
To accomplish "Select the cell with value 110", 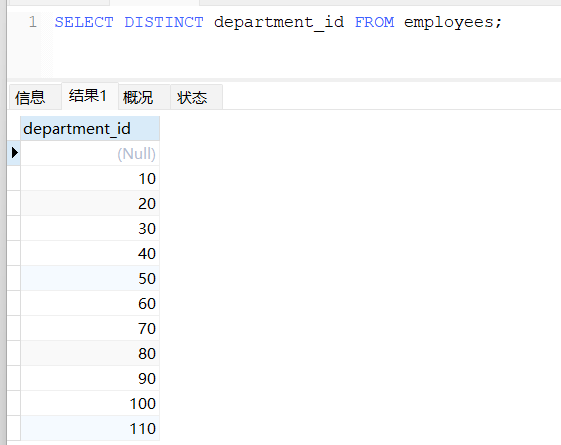I will [90, 428].
